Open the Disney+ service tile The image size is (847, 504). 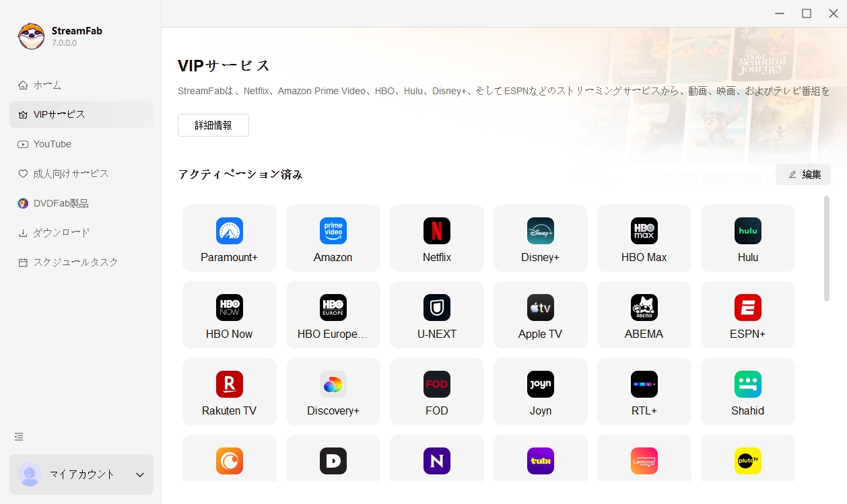[541, 238]
